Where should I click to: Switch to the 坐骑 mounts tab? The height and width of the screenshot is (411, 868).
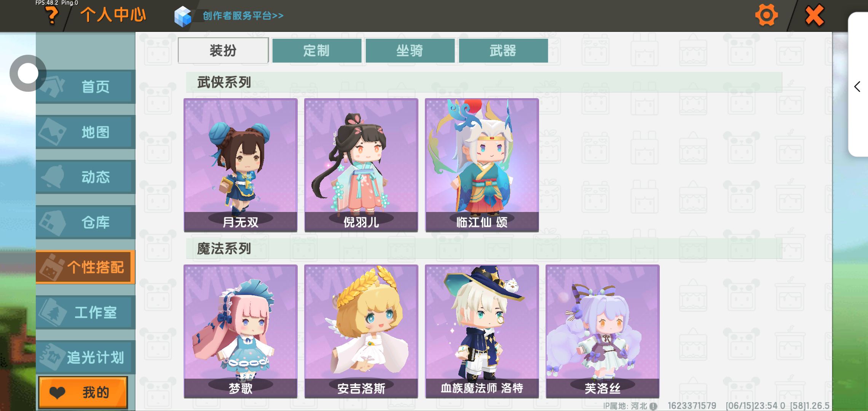pos(410,50)
